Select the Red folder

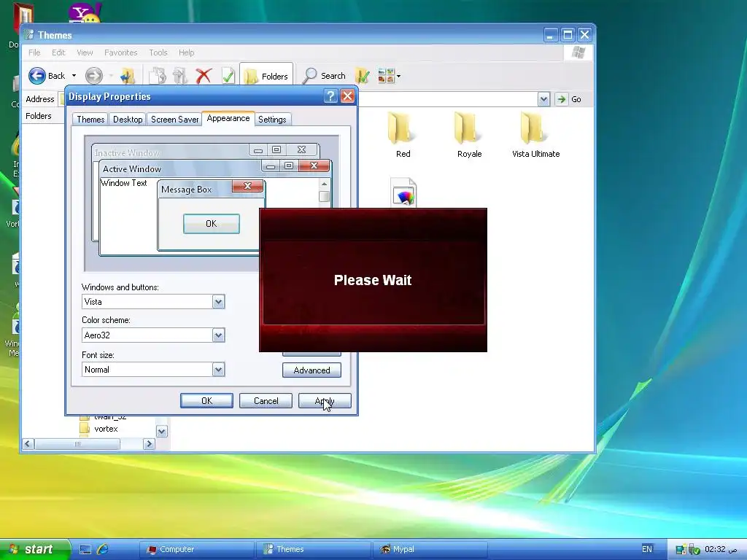point(403,135)
